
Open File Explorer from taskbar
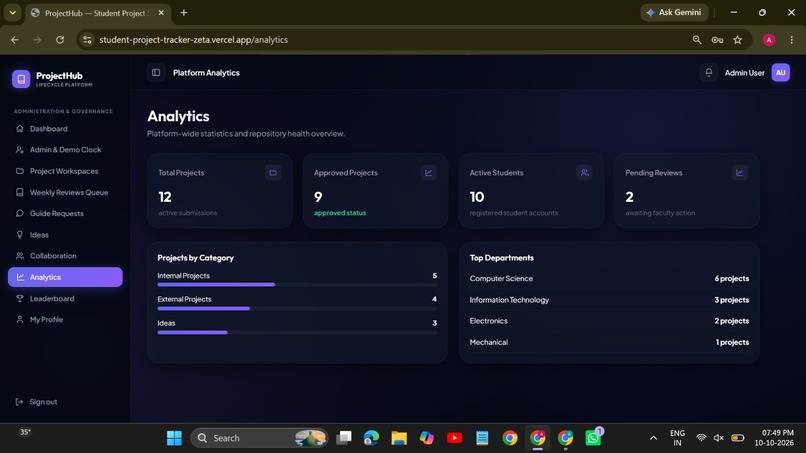point(399,438)
